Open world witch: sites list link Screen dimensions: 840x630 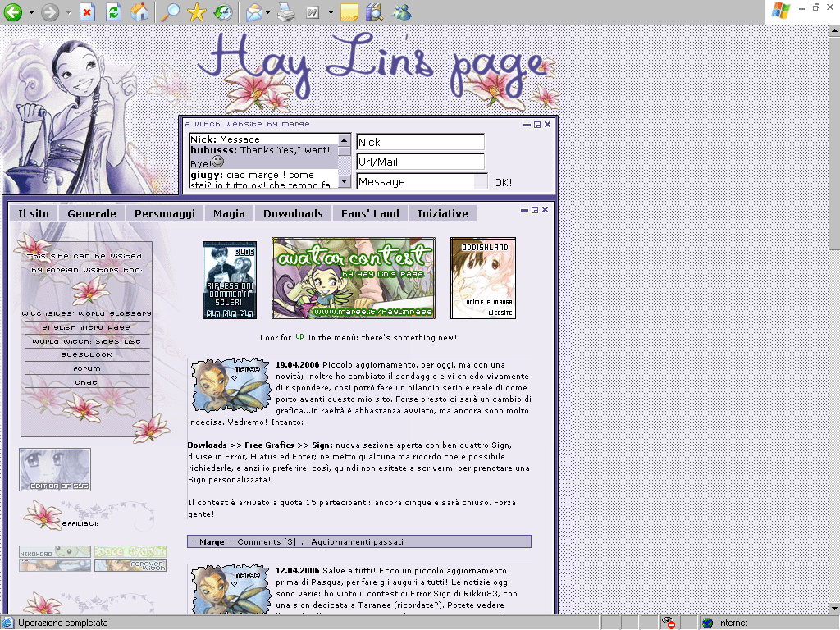coord(86,341)
